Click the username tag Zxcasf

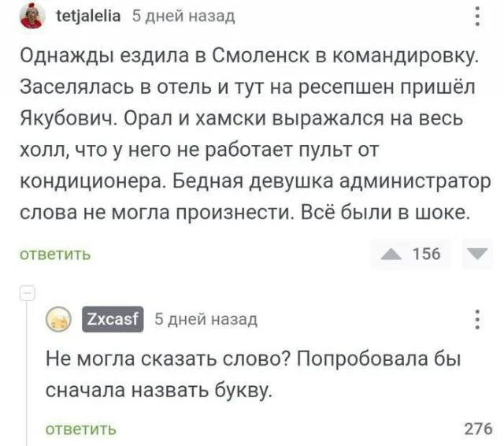click(111, 319)
